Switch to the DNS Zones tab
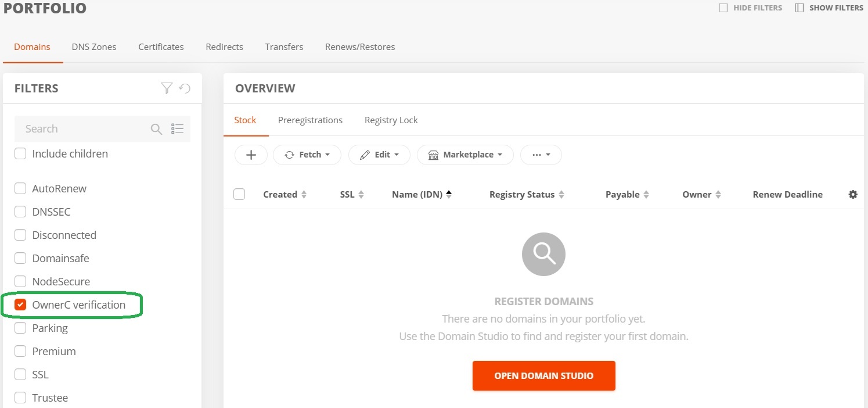Viewport: 868px width, 408px height. [x=94, y=47]
